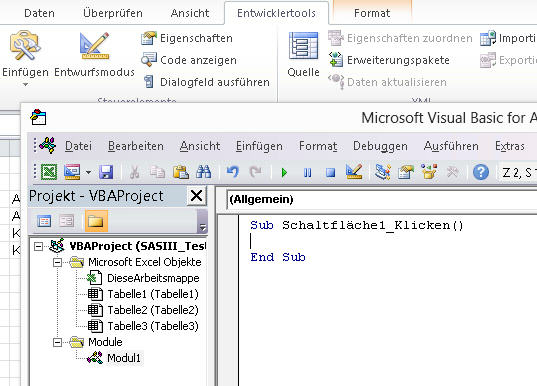The image size is (537, 386).
Task: Open Find with the binoculars icon
Action: pos(203,172)
